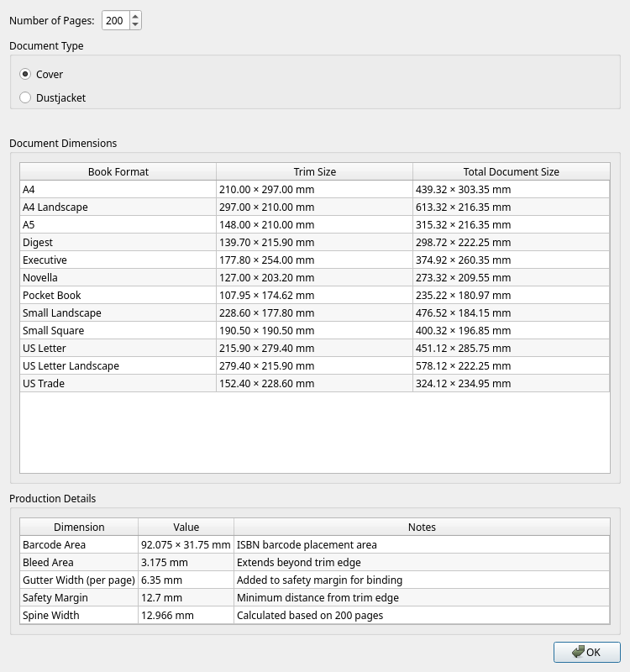Increase the number of pages with up arrow
Screen dimensions: 630x672
click(x=136, y=16)
